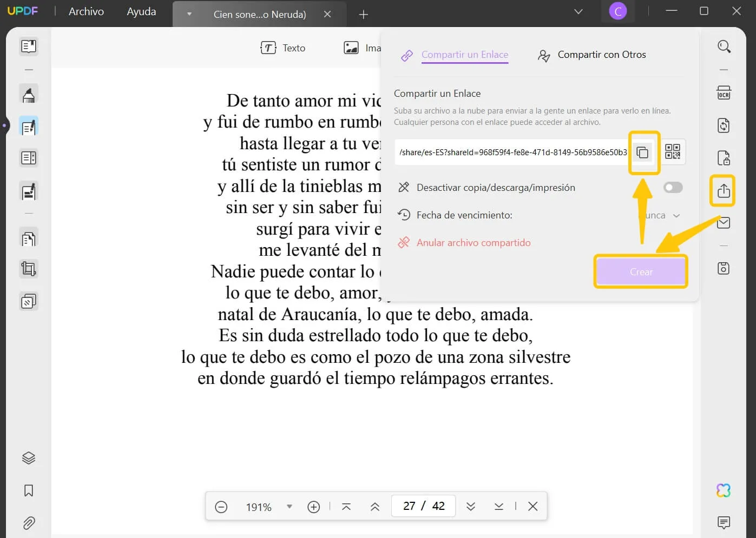The width and height of the screenshot is (756, 538).
Task: Zoom out with the minus icon
Action: (x=221, y=507)
